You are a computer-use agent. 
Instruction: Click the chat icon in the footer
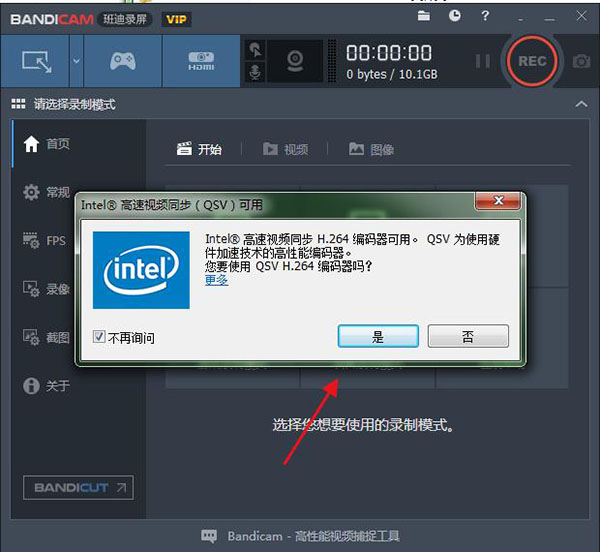(x=209, y=536)
